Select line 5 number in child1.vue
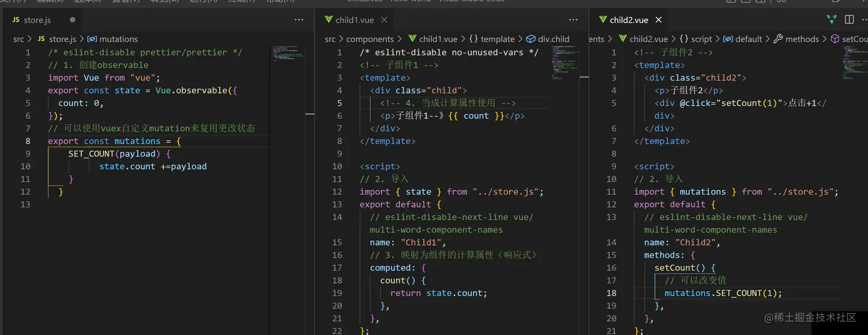Screen dimensions: 868x335 [x=340, y=103]
